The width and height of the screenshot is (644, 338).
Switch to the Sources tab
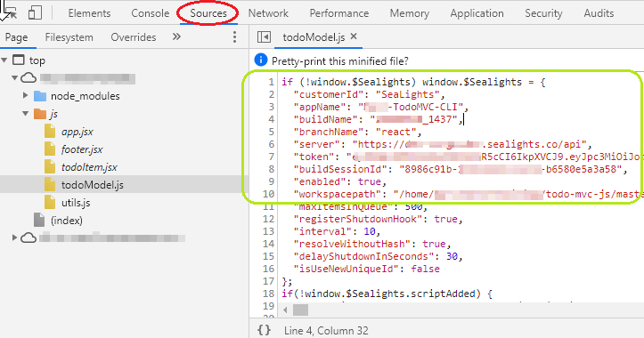[208, 13]
